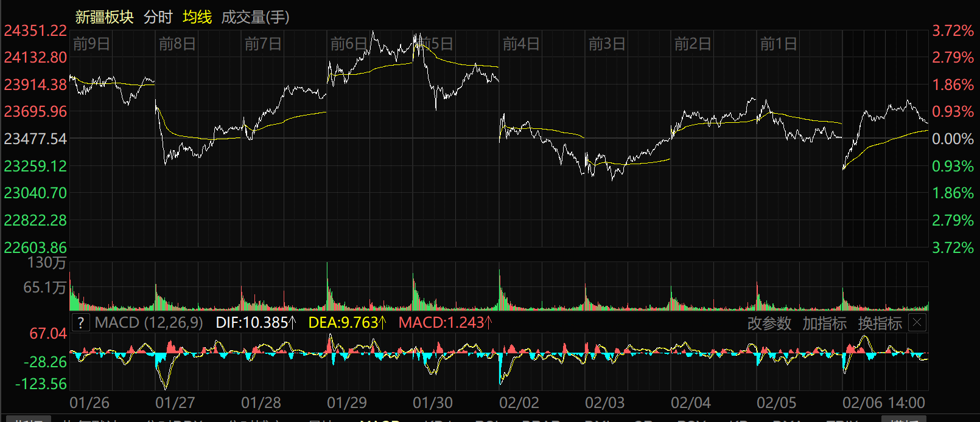Viewport: 980px width, 422px height.
Task: Select the 前9日 day marker
Action: [91, 44]
